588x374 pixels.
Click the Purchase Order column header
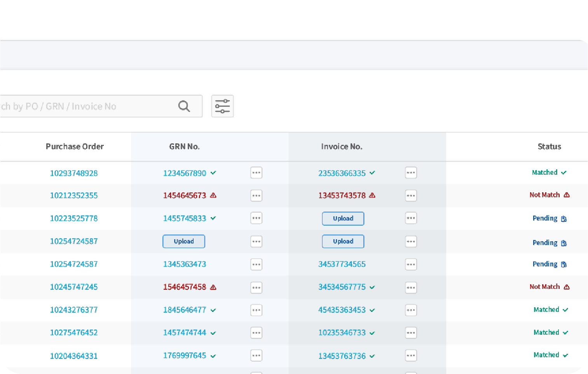coord(75,146)
